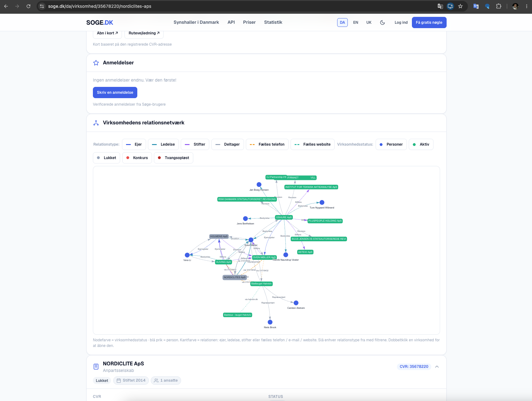Screen dimensions: 532x401
Task: Open the Statistik menu item
Action: click(x=273, y=23)
